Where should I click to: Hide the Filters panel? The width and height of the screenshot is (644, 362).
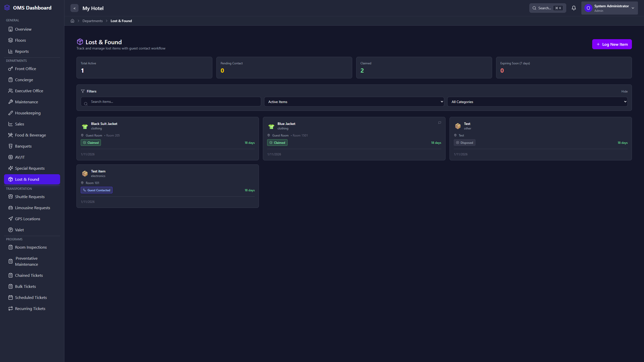pos(624,91)
